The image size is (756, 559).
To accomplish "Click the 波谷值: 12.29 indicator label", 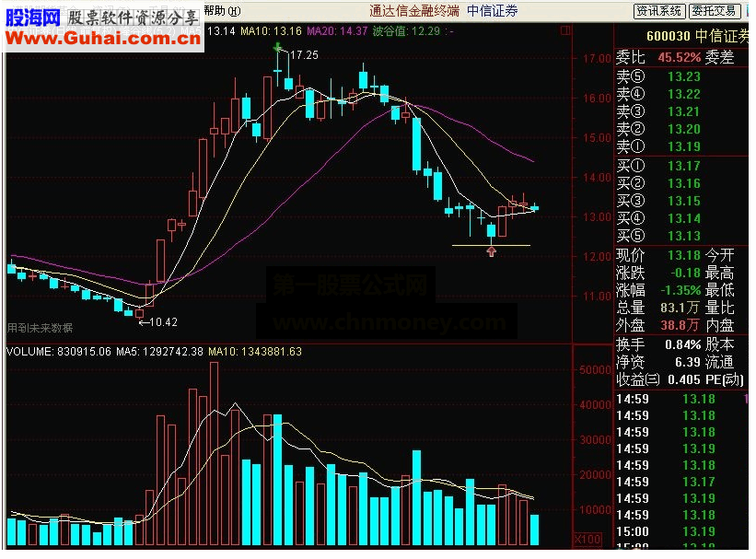I will 406,31.
